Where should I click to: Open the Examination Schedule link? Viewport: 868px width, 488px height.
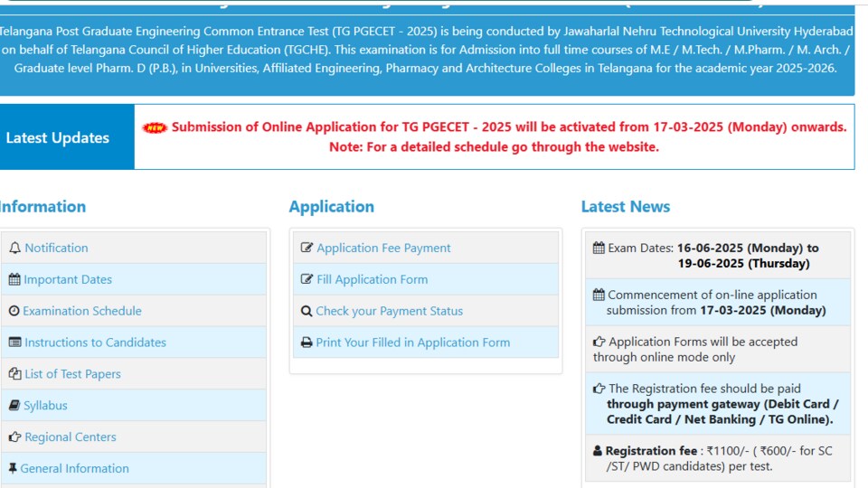click(x=82, y=311)
